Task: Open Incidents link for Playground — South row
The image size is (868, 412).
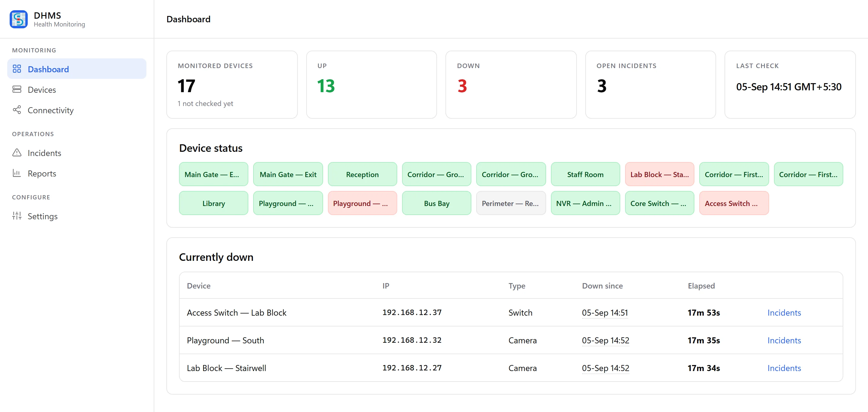Action: click(x=784, y=340)
